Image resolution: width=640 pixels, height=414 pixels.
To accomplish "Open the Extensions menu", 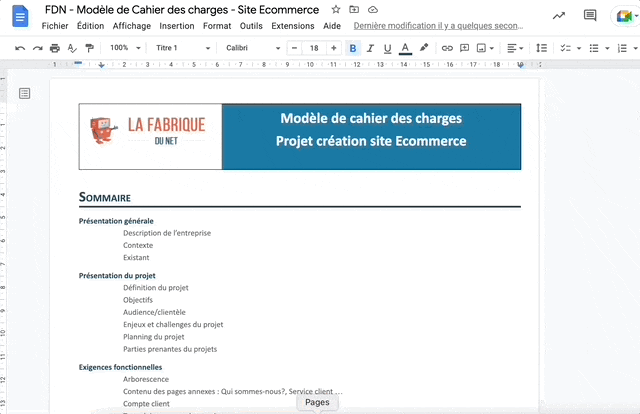I will 292,26.
